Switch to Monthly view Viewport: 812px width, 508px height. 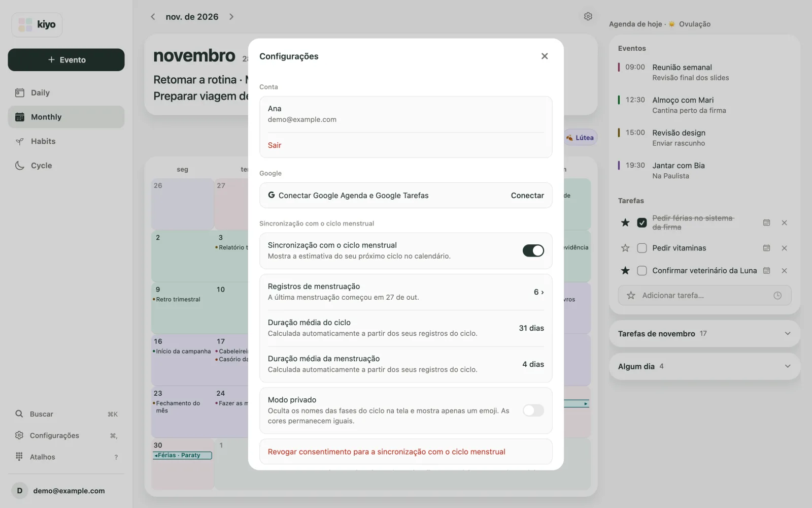[x=66, y=117]
